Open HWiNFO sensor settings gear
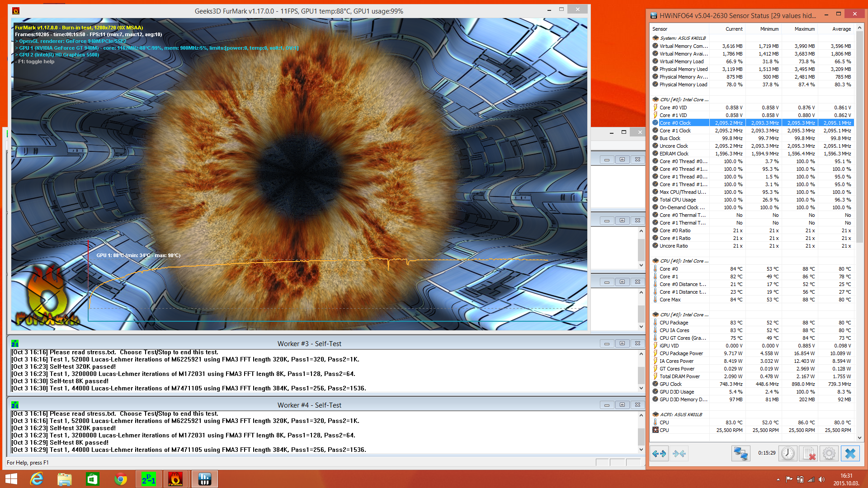Viewport: 868px width, 488px height. tap(829, 453)
